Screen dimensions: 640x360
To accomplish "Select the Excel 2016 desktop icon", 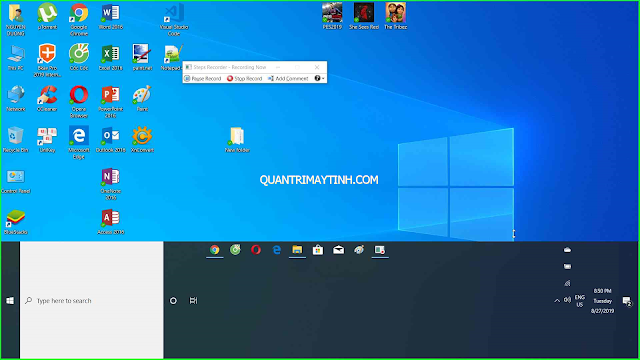I will (111, 58).
